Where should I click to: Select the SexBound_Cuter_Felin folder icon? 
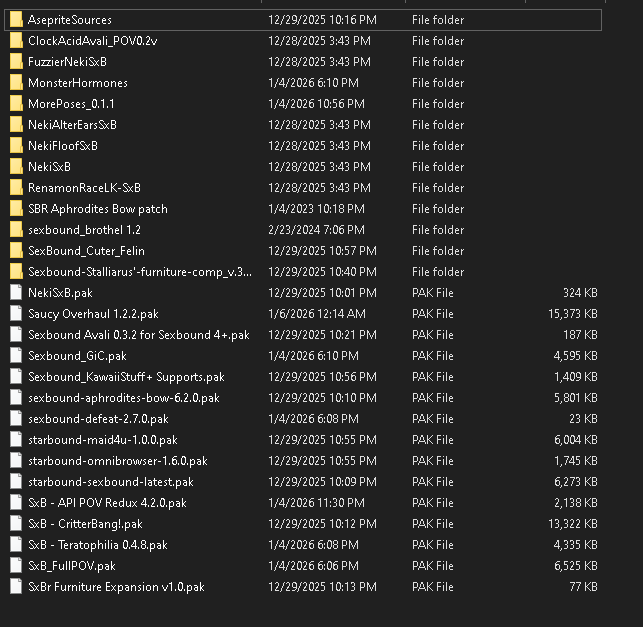16,251
